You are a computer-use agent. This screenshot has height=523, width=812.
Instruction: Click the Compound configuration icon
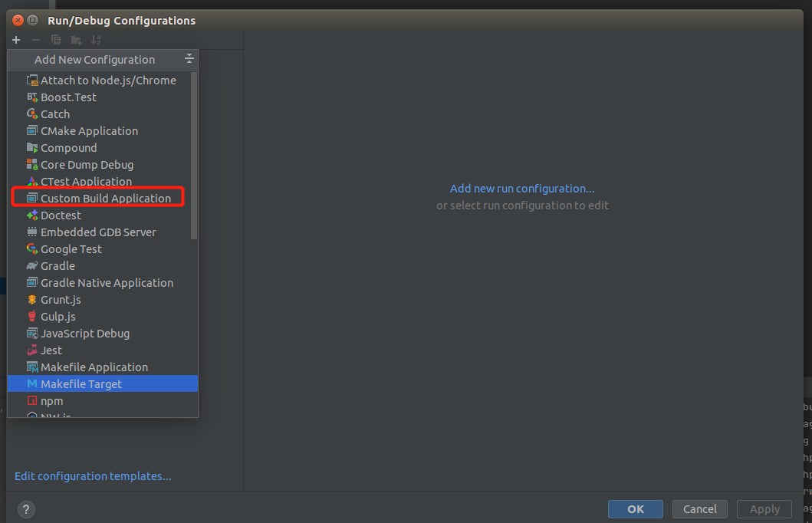(32, 148)
